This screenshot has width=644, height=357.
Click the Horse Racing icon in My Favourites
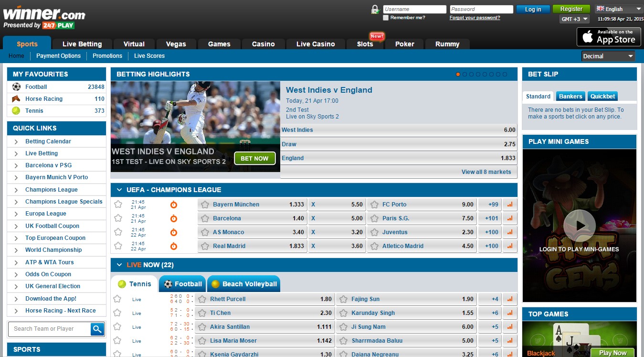tap(16, 99)
